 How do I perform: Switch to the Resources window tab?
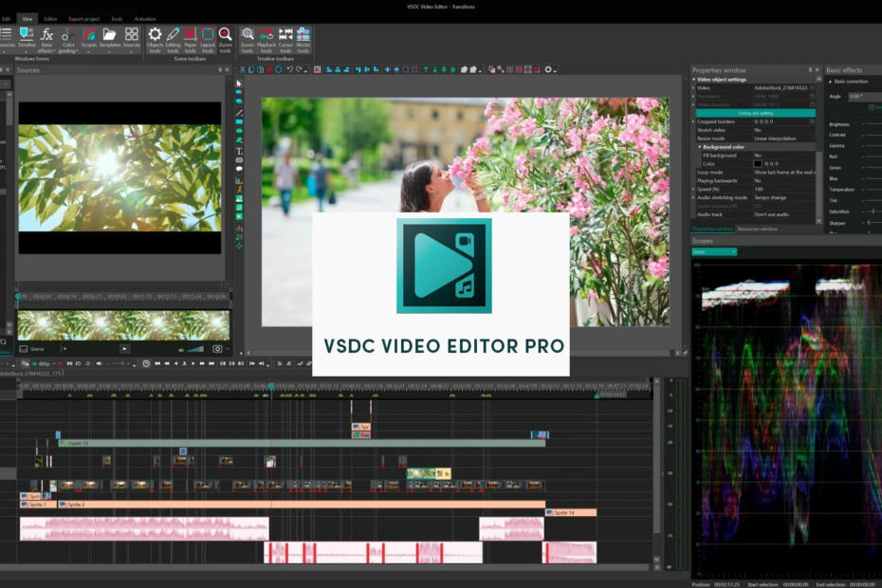pos(757,229)
